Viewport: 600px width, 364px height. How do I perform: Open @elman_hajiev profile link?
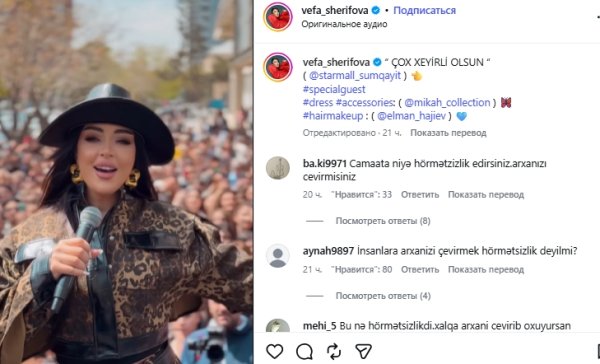pyautogui.click(x=411, y=116)
